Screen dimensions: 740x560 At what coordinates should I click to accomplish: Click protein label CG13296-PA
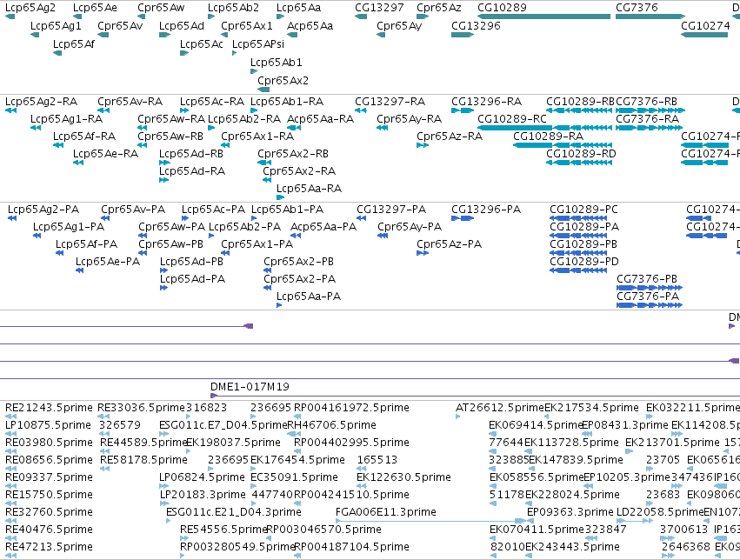(486, 210)
